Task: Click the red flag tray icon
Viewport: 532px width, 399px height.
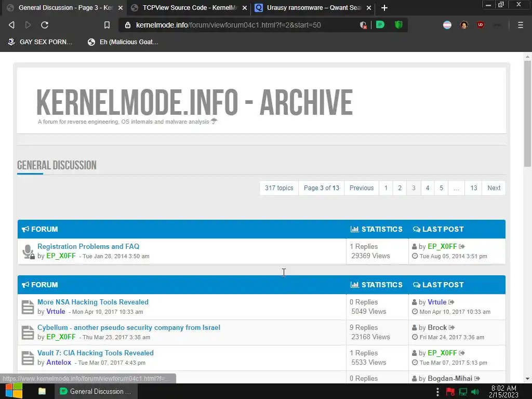Action: pos(450,392)
